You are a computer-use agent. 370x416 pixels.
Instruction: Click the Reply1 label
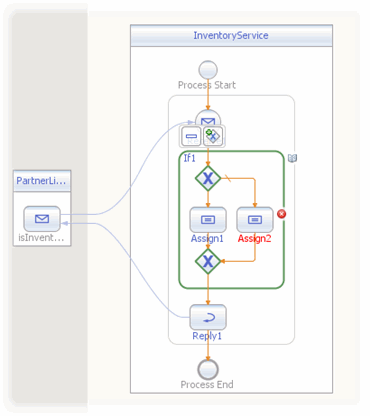click(207, 336)
